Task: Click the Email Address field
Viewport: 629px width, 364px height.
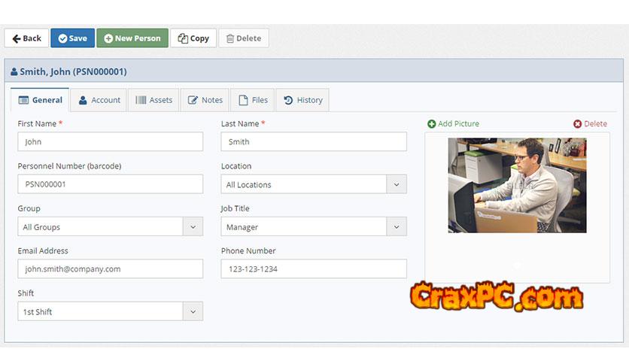Action: click(x=110, y=268)
